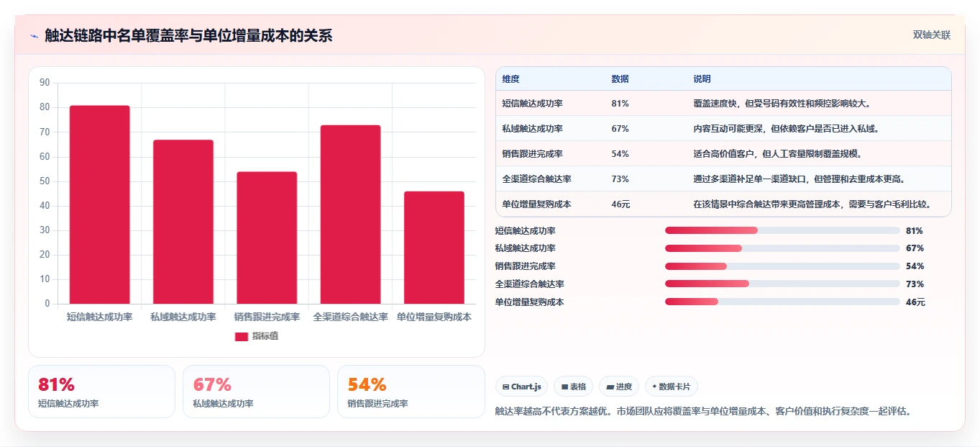
Task: Click the 私域触达成功率 bar in chart
Action: coord(183,222)
